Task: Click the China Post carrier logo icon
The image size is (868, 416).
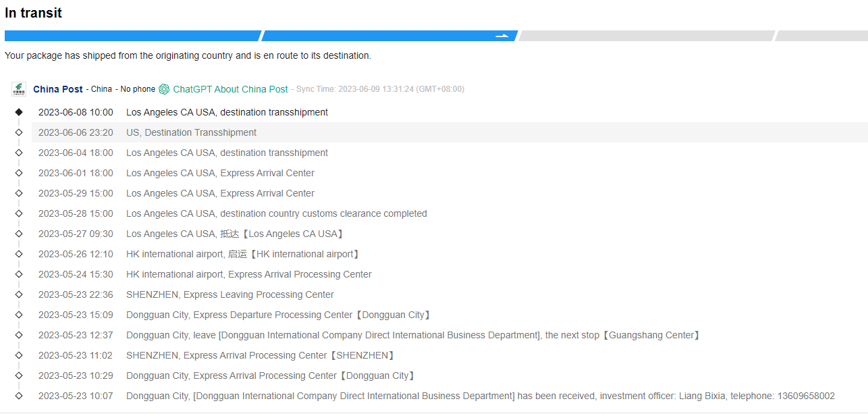Action: [18, 89]
